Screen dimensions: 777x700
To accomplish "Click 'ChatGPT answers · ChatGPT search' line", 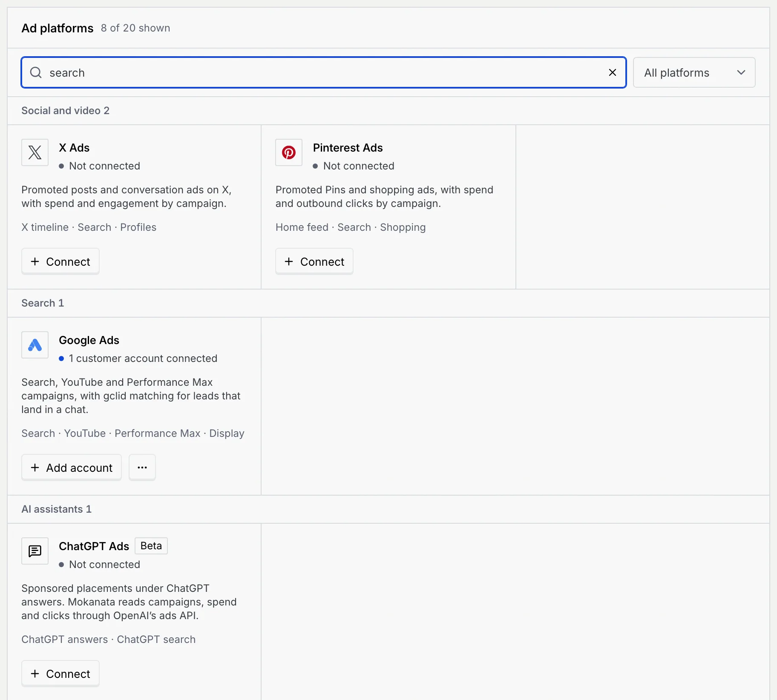I will pyautogui.click(x=109, y=640).
